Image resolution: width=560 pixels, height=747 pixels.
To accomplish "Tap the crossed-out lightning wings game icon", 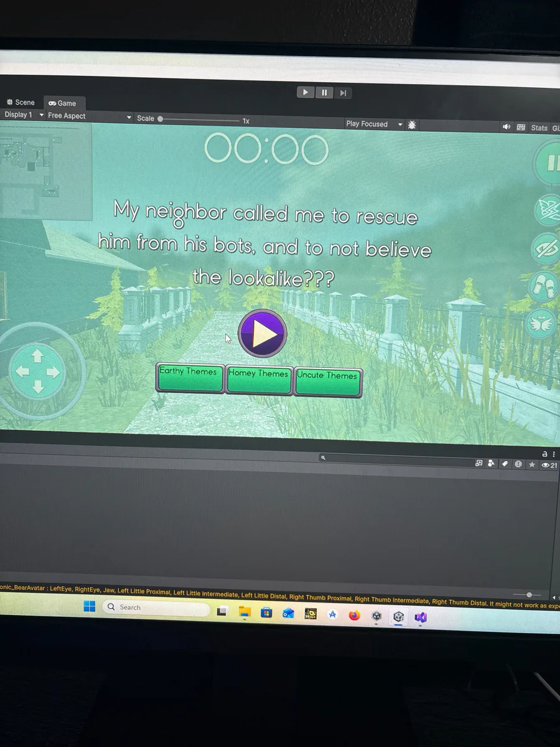I will pyautogui.click(x=548, y=210).
